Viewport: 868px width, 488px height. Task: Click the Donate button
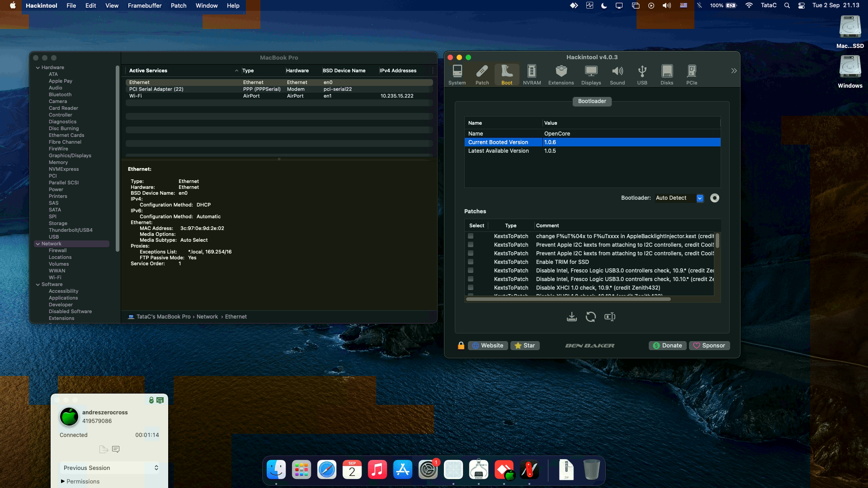[x=667, y=345]
